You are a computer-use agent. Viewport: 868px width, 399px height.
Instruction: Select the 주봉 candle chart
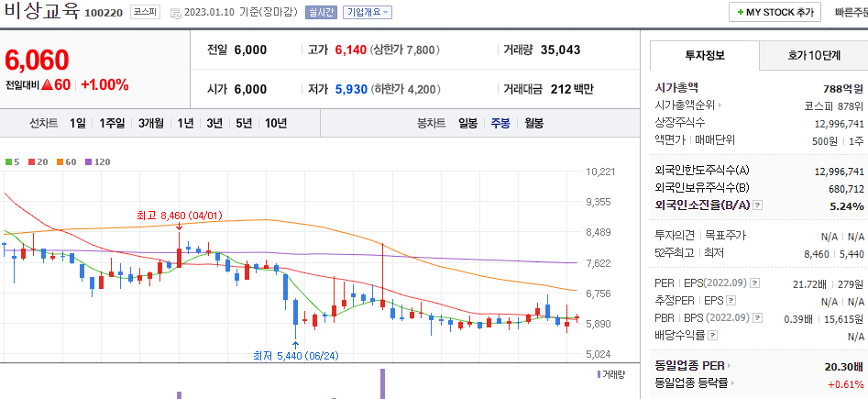tap(501, 123)
